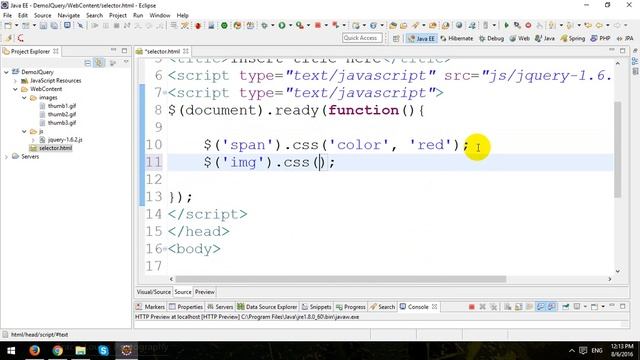This screenshot has width=640, height=360.
Task: Collapse the WebContent folder
Action: [x=16, y=89]
